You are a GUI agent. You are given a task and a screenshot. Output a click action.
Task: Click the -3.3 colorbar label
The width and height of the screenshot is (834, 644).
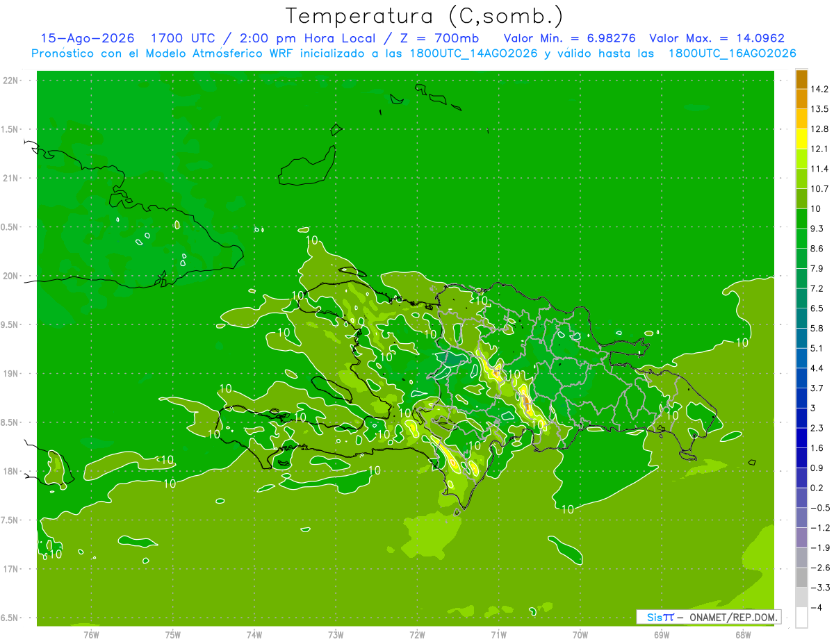coord(819,588)
